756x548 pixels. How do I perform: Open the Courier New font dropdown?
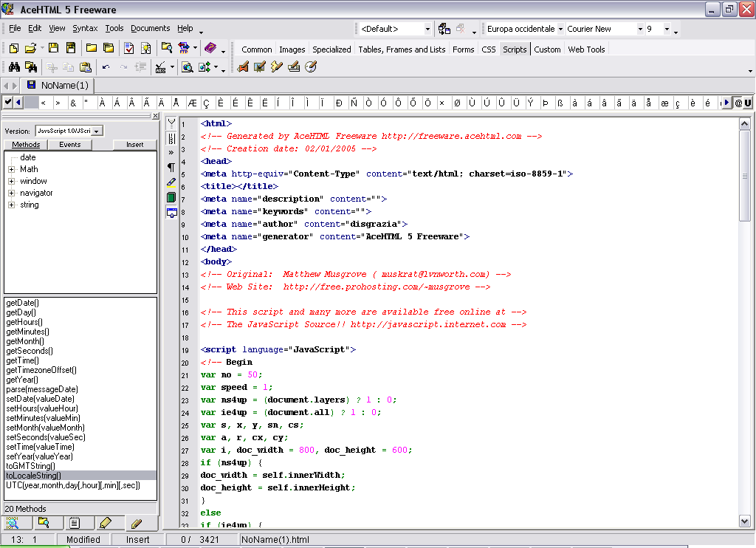640,29
